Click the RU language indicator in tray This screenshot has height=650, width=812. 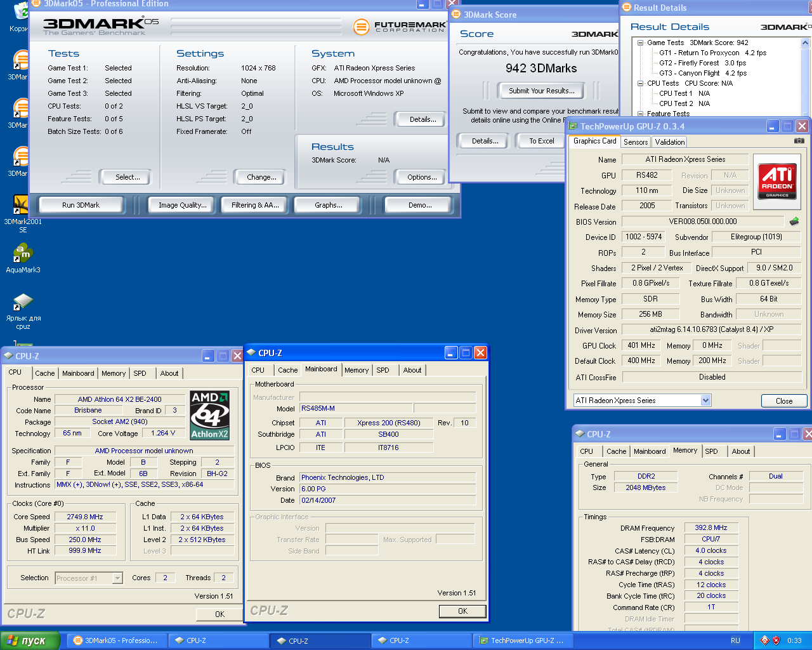point(735,640)
